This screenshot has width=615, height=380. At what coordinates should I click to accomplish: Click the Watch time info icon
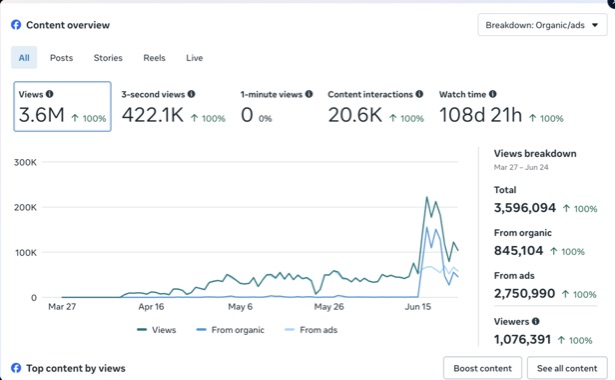coord(493,94)
